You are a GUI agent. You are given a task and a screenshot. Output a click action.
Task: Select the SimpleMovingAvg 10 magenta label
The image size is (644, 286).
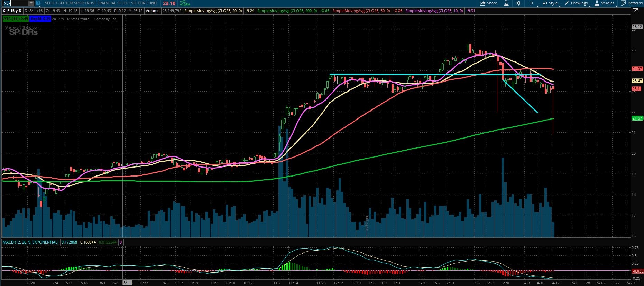(x=434, y=11)
